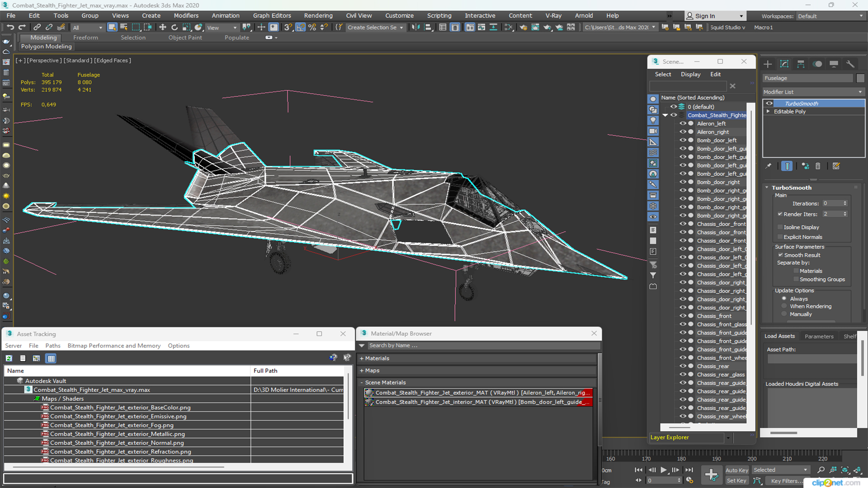The height and width of the screenshot is (488, 868).
Task: Open the Selected key filter dropdown
Action: pyautogui.click(x=780, y=470)
